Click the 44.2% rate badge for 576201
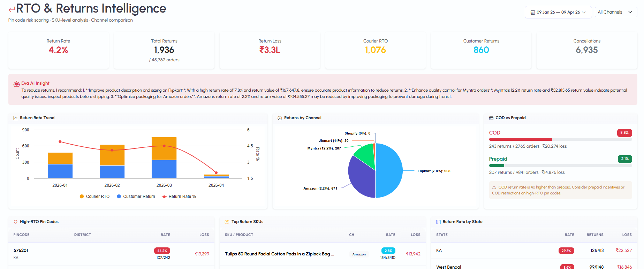The image size is (644, 269). coord(162,251)
